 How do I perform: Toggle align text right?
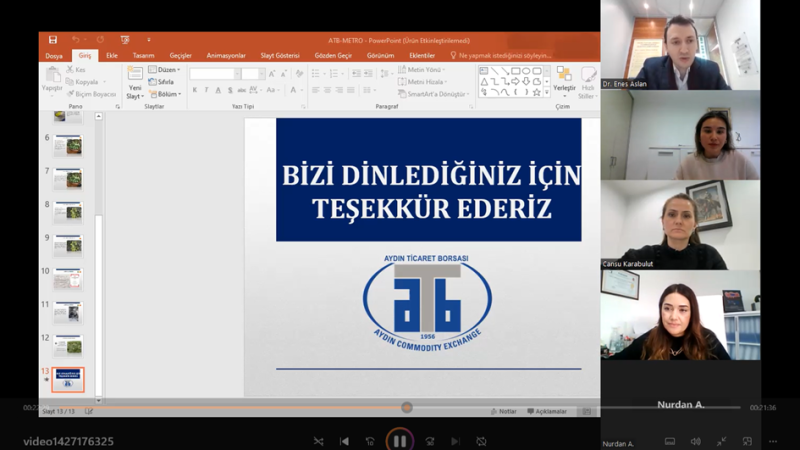click(339, 90)
